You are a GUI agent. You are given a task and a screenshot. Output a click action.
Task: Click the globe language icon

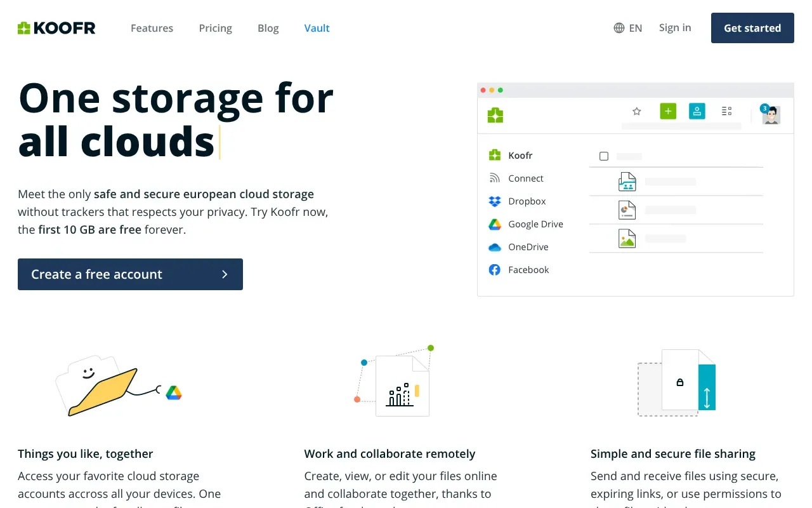coord(619,28)
